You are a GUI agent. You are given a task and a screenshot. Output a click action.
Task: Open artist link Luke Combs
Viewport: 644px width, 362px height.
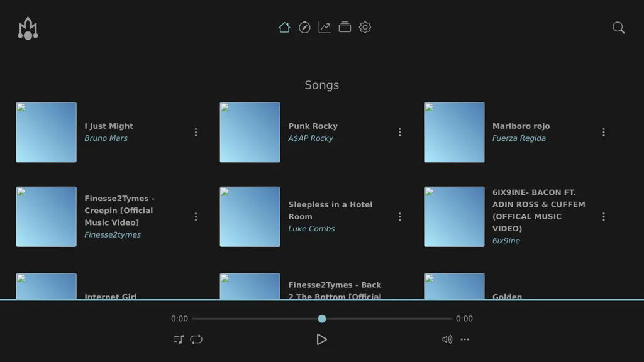pyautogui.click(x=311, y=229)
